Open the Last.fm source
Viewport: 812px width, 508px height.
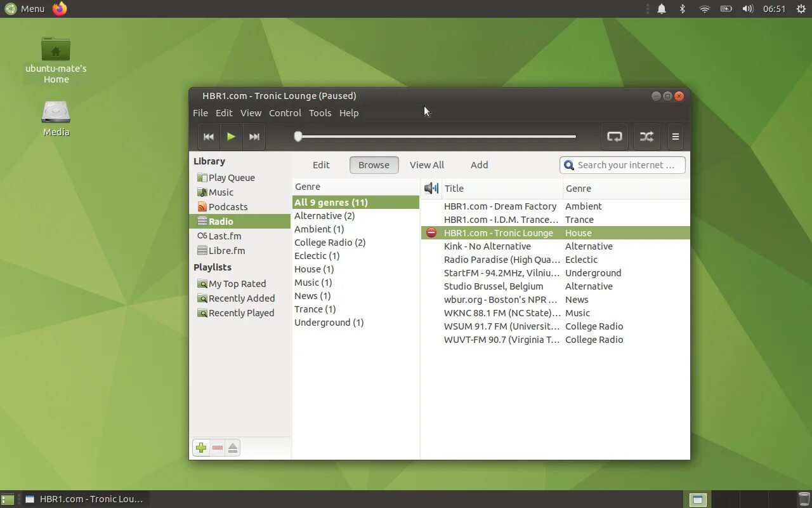tap(240, 236)
